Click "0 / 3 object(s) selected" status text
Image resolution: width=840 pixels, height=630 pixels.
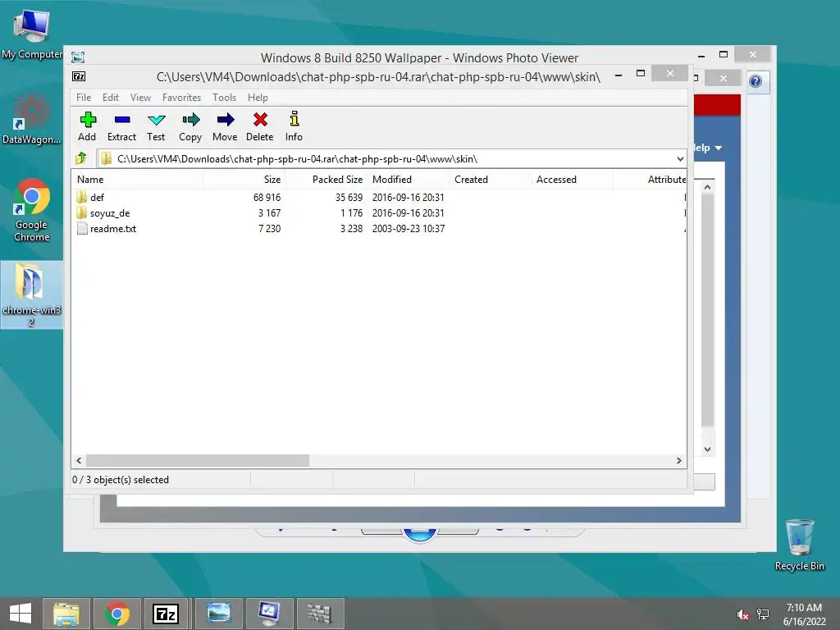click(121, 479)
